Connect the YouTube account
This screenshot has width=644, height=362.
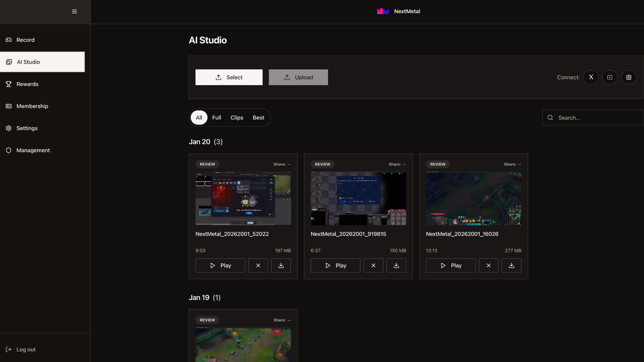point(610,77)
